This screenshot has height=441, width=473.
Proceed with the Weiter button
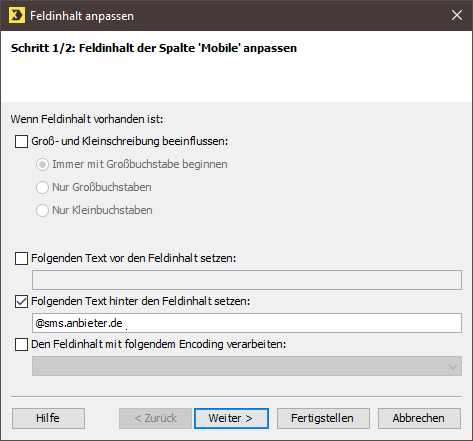click(x=231, y=418)
